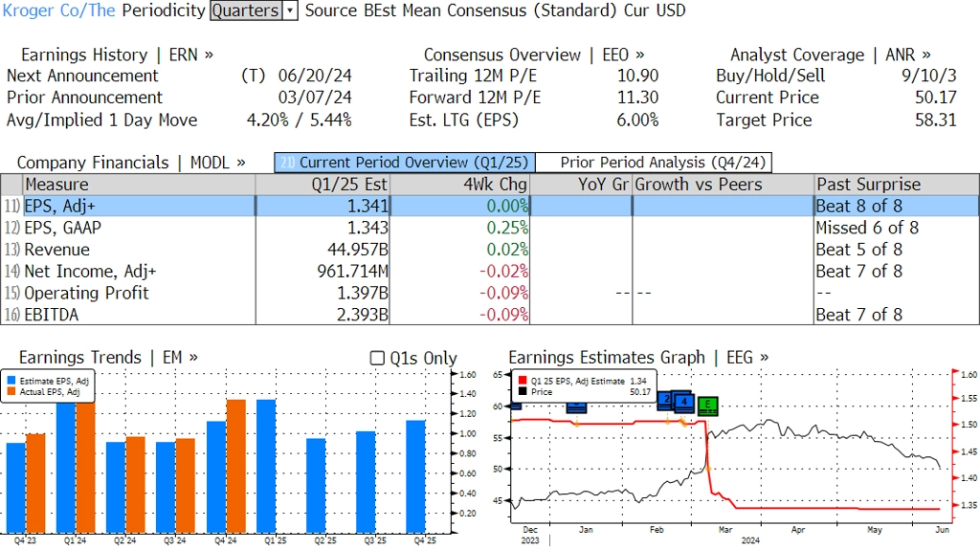Open Analyst Coverage ANR link
This screenshot has height=549, width=980.
coord(831,55)
